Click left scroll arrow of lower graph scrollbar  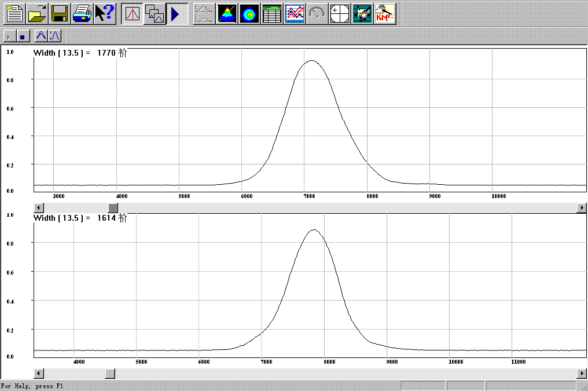coord(39,374)
